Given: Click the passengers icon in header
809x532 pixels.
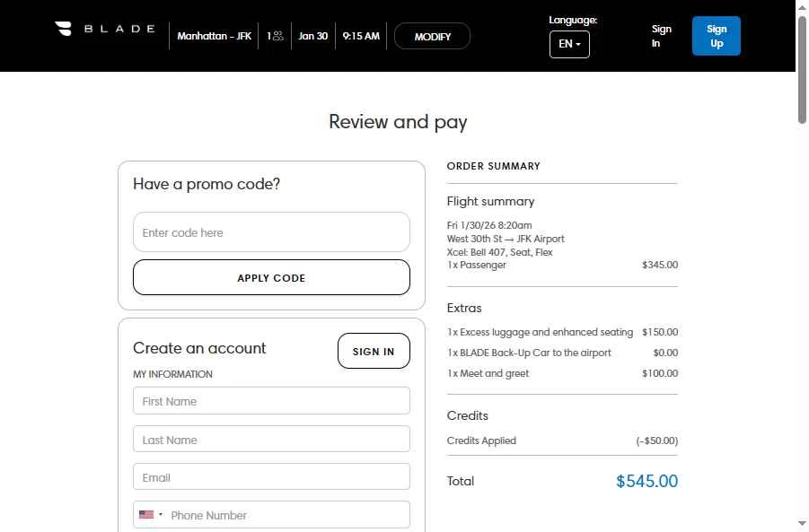Looking at the screenshot, I should coord(278,36).
